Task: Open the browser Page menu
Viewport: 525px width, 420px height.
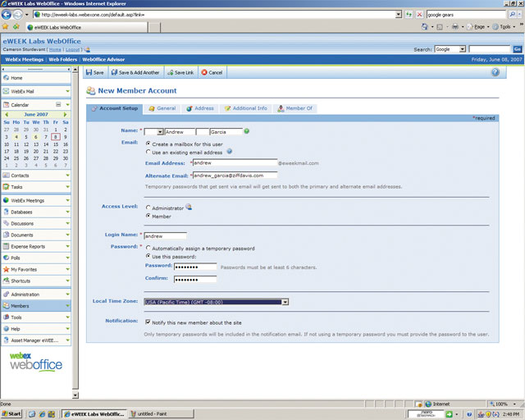Action: [478, 27]
